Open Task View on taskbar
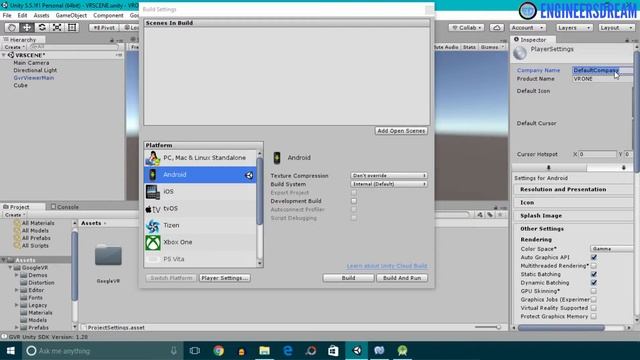Viewport: 640px width, 360px height. click(x=195, y=351)
